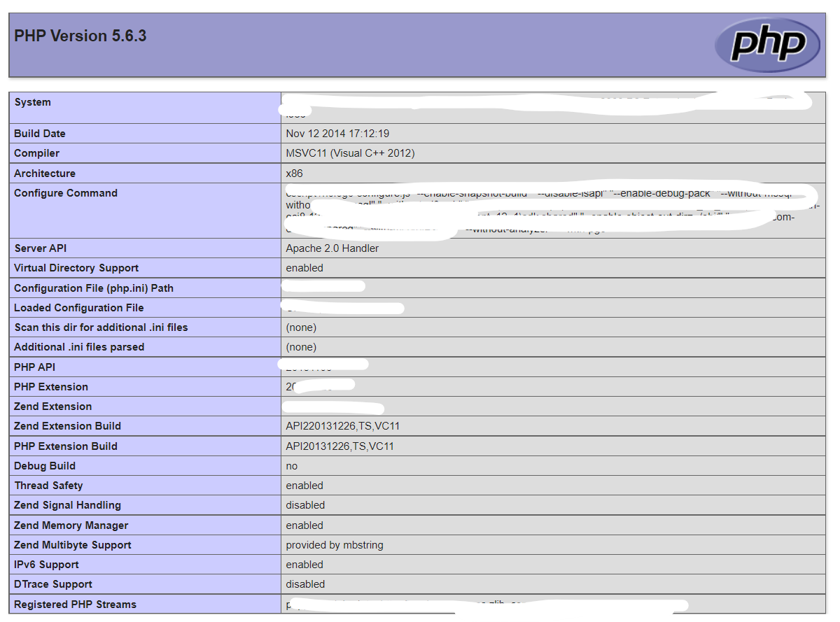Click the Zend Signal Handling label
Screen dimensions: 840x622
coord(67,505)
